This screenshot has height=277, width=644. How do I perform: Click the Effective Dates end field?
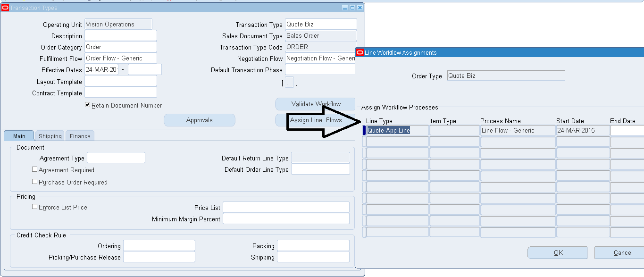(x=144, y=69)
